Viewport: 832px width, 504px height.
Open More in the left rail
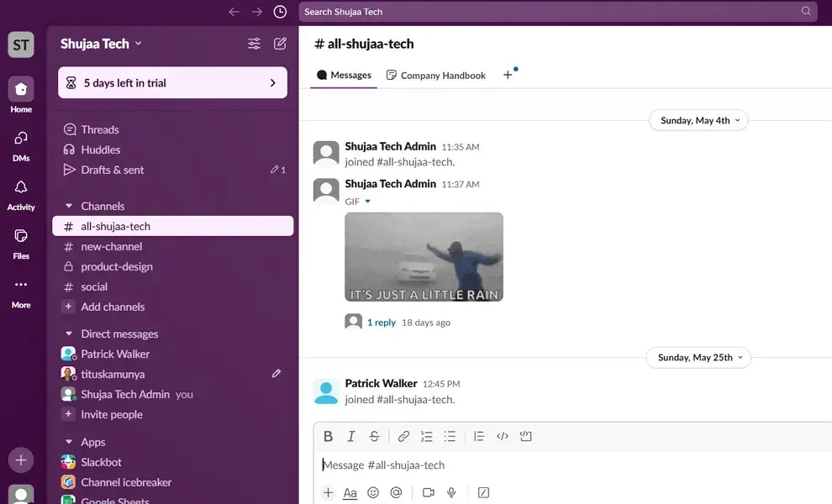point(21,293)
